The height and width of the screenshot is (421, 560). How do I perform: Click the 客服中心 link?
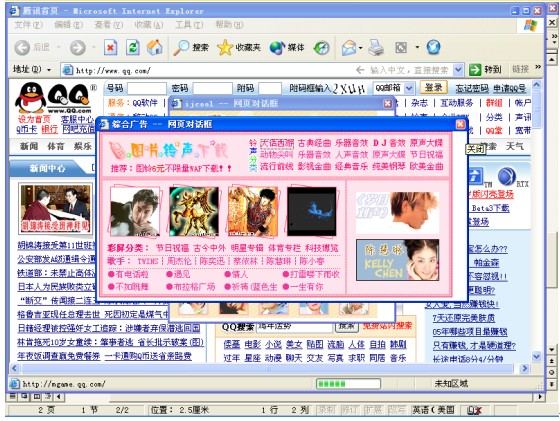pos(78,119)
